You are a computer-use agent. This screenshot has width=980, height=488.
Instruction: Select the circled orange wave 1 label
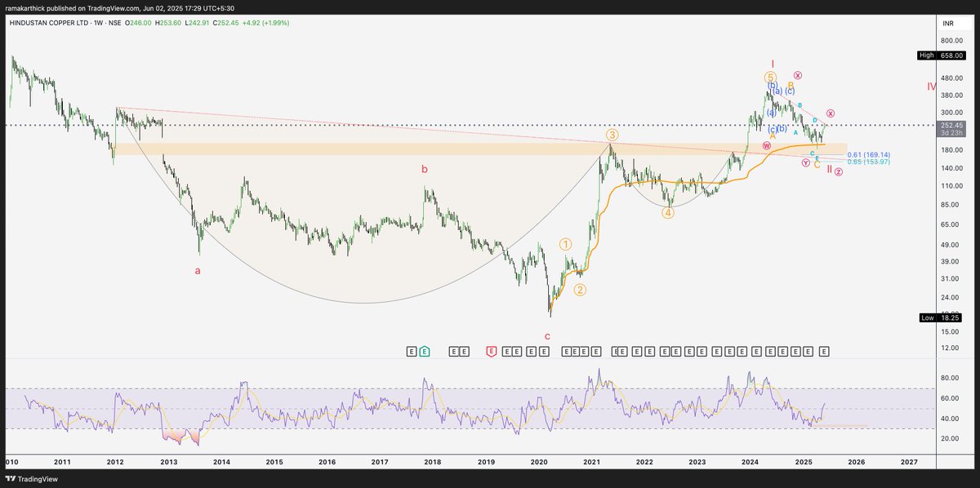tap(566, 244)
